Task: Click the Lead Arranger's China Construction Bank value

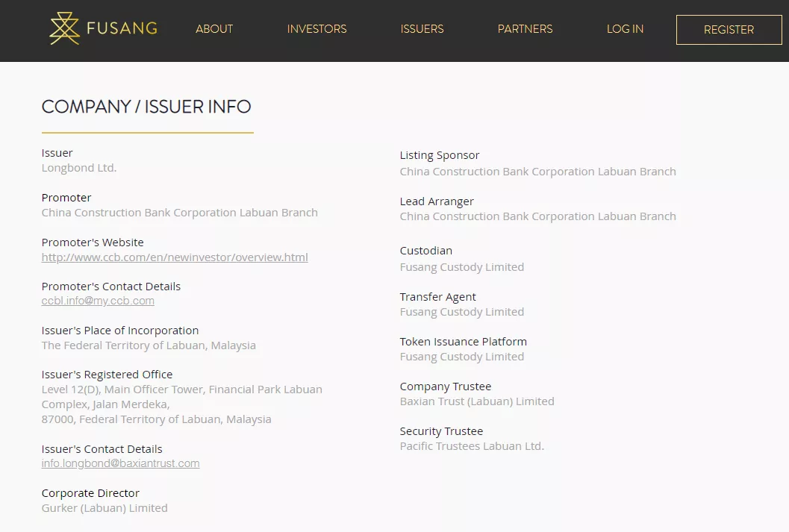Action: 538,216
